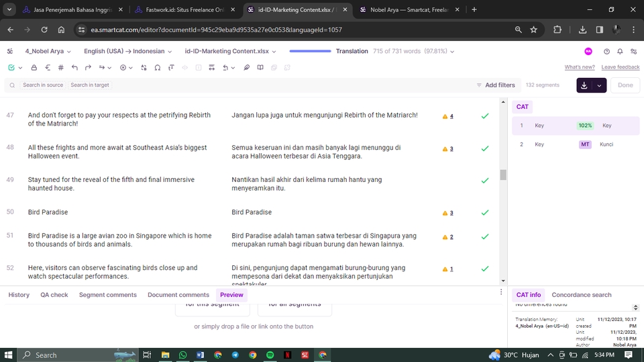Click the text size tT icon

point(171,67)
